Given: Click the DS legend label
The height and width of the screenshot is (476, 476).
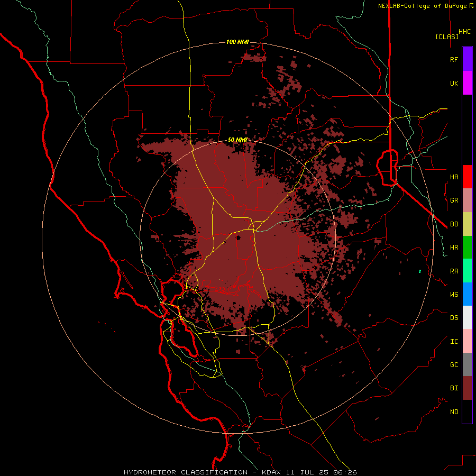Looking at the screenshot, I should click(x=454, y=318).
